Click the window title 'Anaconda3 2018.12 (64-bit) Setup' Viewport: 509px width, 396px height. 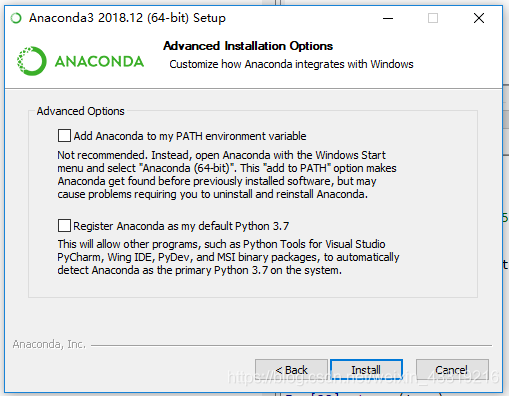127,18
